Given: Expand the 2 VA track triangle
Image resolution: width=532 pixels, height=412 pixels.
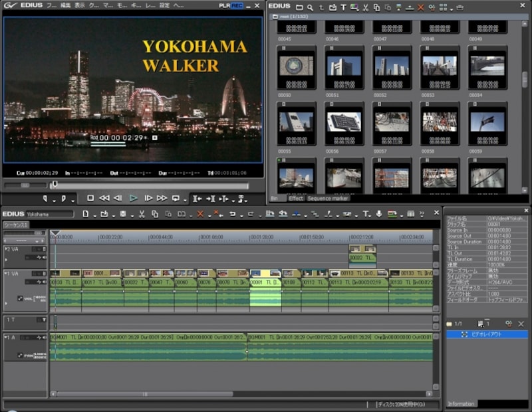Looking at the screenshot, I should click(x=5, y=250).
